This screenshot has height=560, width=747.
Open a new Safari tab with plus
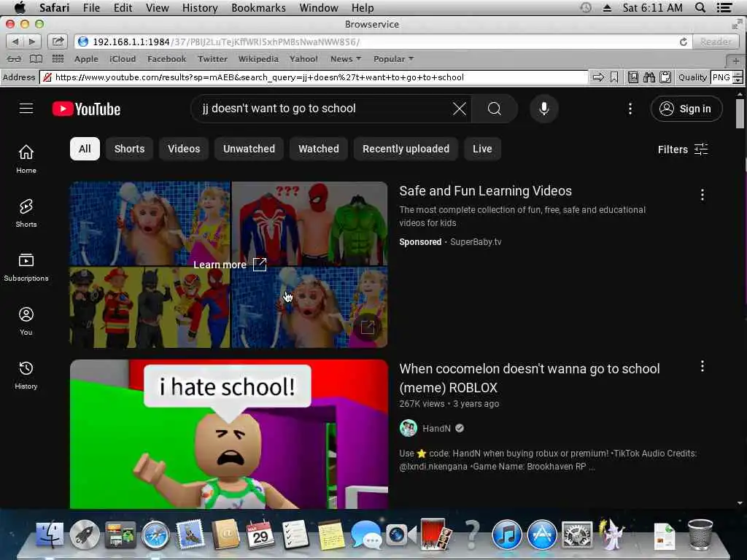tap(735, 61)
